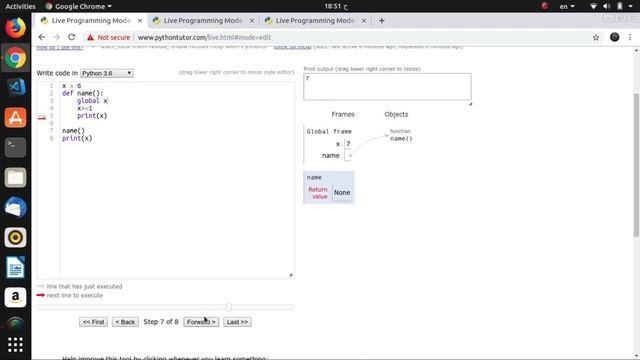Click the red recording indicator in top bar
Screen dimensions: 640x360
[x=544, y=6]
